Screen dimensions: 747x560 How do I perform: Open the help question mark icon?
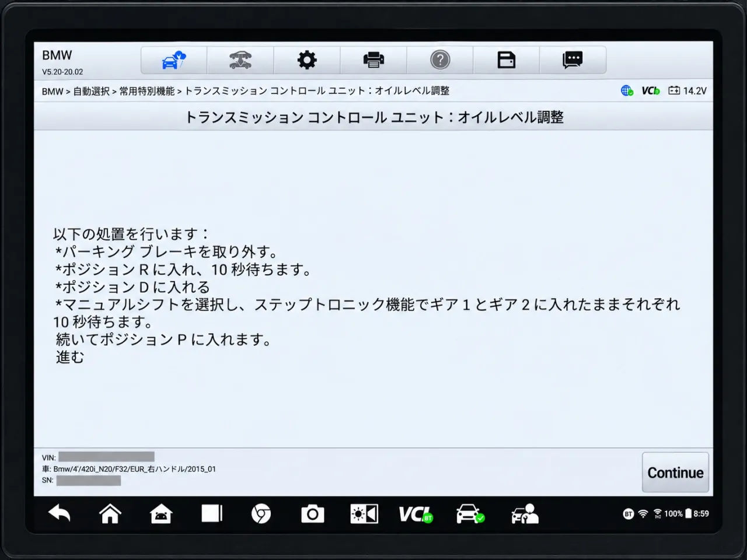tap(440, 60)
